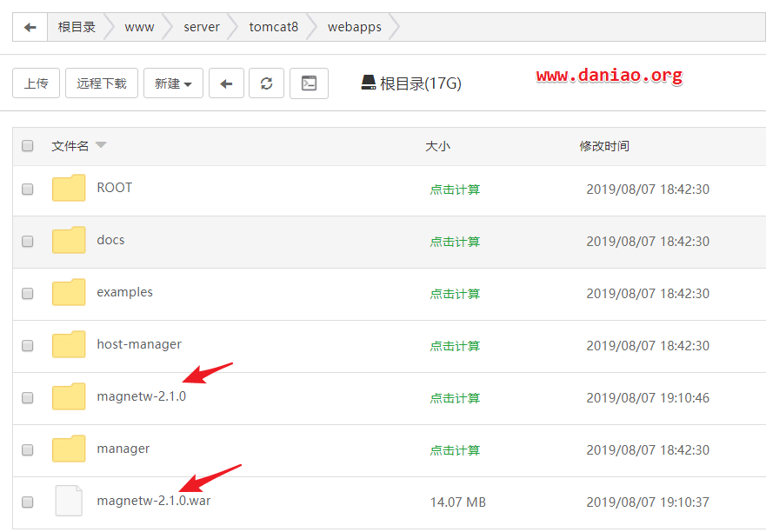Calculate size of examples via 点击计算
This screenshot has height=532, width=766.
tap(455, 294)
